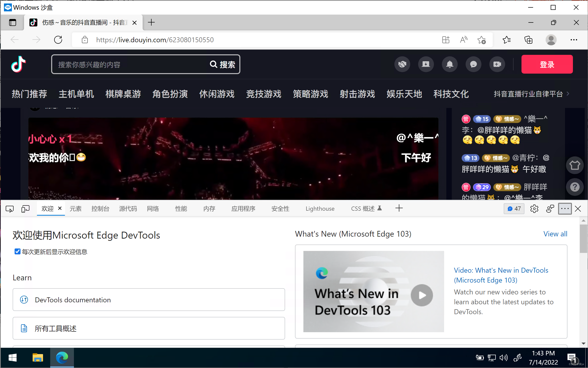Screen dimensions: 588x368
Task: Open the View all link
Action: point(555,234)
